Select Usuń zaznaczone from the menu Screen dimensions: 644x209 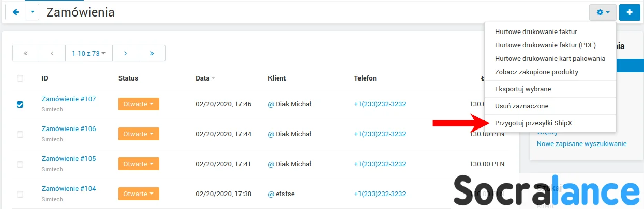pyautogui.click(x=521, y=106)
